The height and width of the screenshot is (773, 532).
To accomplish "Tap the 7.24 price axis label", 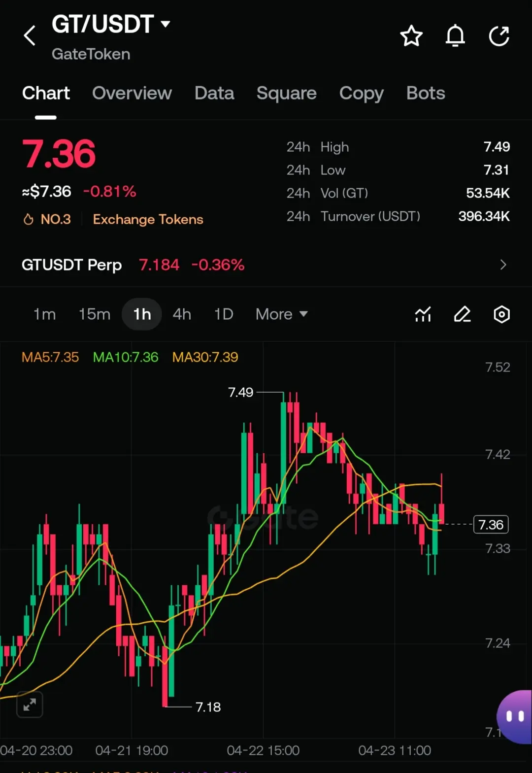I will click(498, 643).
